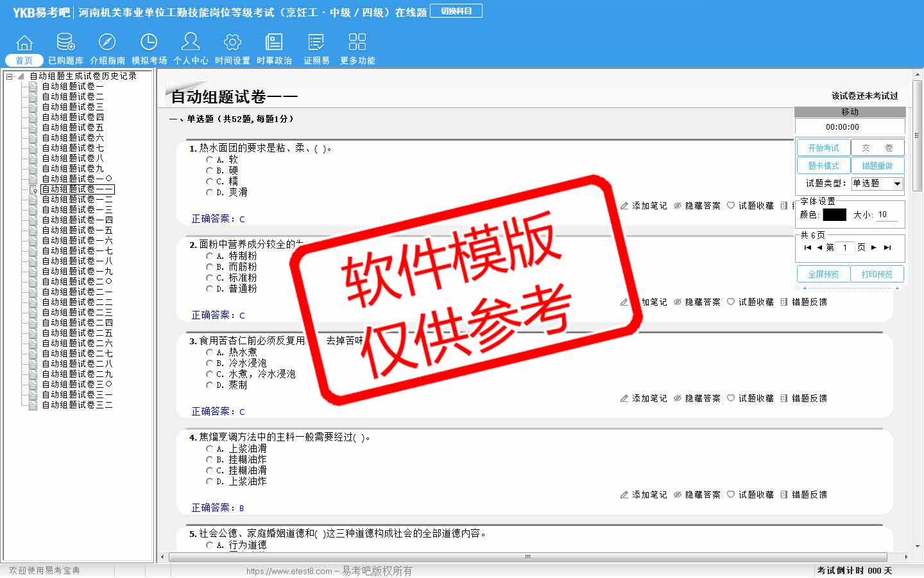Select option C 标准粉 in question 2
Image resolution: width=924 pixels, height=578 pixels.
pyautogui.click(x=209, y=277)
